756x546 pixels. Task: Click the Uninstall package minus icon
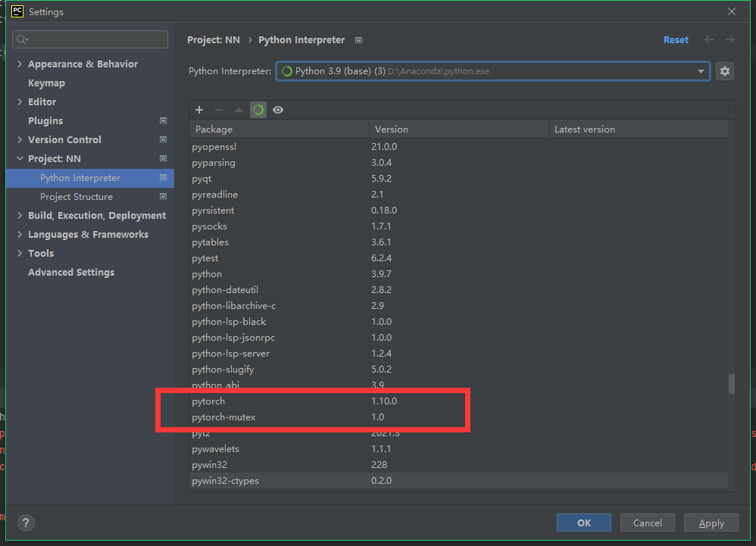[x=218, y=110]
